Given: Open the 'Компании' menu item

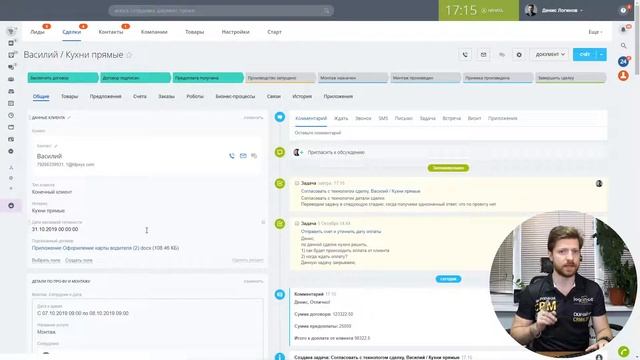Looking at the screenshot, I should click(x=154, y=32).
